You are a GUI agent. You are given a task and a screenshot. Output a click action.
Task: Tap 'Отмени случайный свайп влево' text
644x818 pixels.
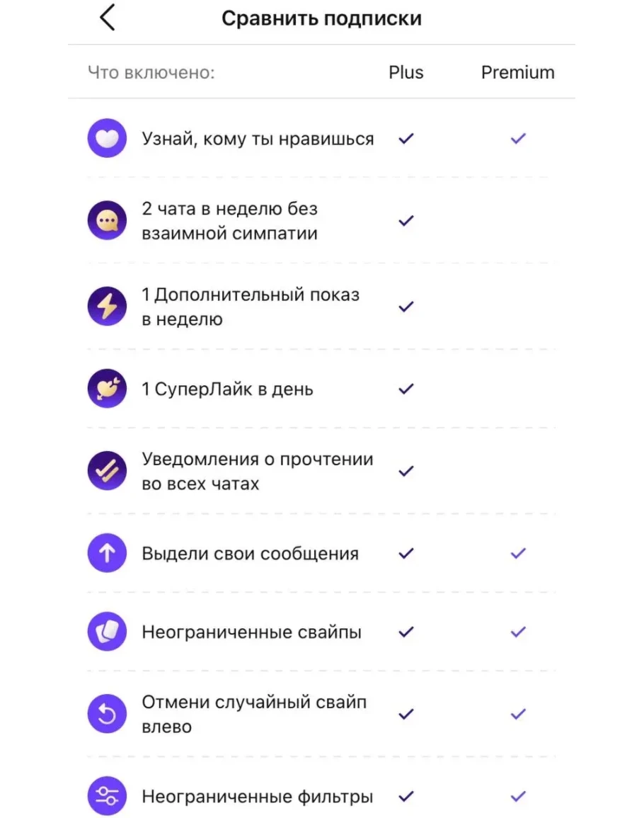pyautogui.click(x=254, y=714)
